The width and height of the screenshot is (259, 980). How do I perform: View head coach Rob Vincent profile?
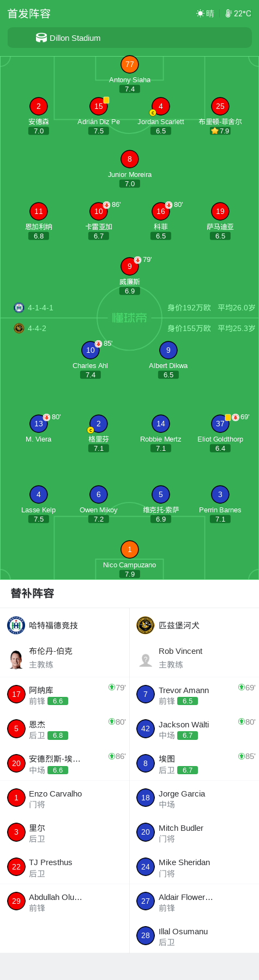[194, 658]
